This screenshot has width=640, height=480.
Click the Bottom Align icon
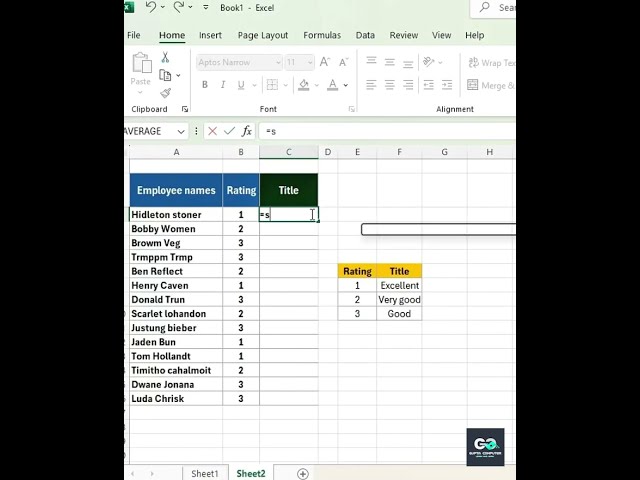click(x=408, y=63)
